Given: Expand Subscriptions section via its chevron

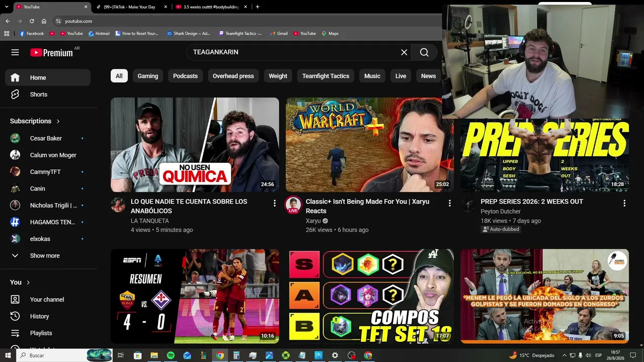Looking at the screenshot, I should click(x=58, y=121).
